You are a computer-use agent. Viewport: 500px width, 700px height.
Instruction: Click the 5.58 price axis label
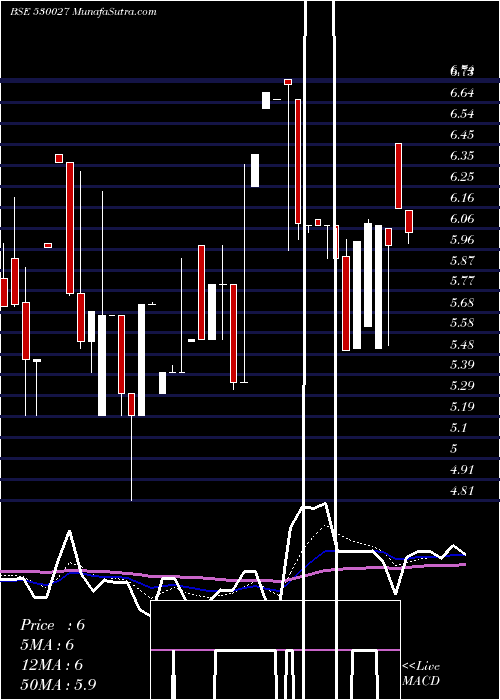(462, 323)
